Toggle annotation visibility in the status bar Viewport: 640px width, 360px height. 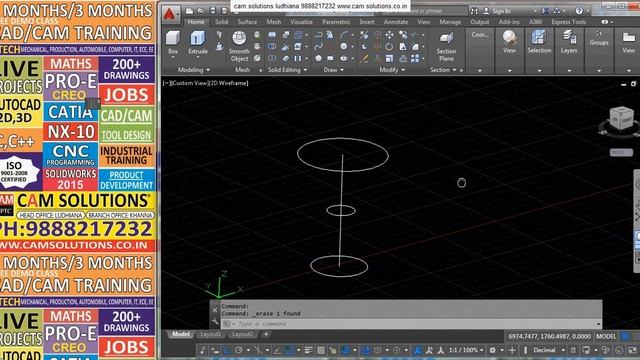coord(417,350)
